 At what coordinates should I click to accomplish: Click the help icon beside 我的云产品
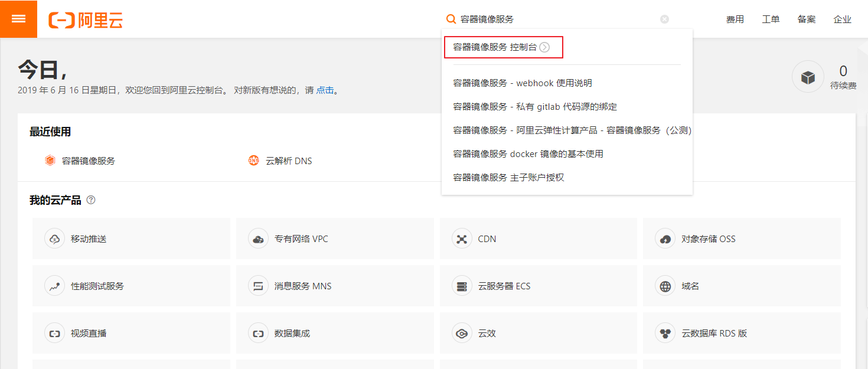click(91, 200)
